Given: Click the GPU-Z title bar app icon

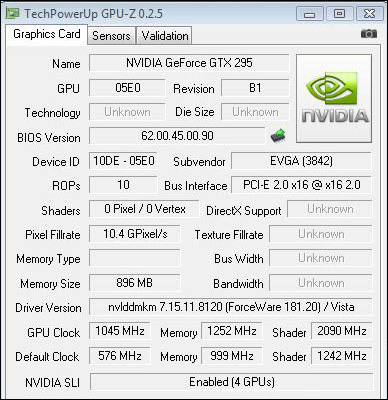Looking at the screenshot, I should 12,14.
